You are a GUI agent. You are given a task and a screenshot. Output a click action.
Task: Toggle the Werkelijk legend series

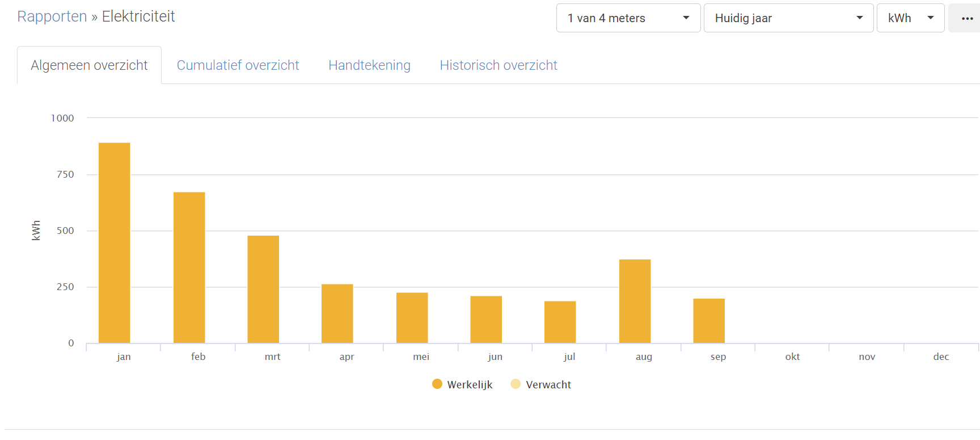click(470, 384)
